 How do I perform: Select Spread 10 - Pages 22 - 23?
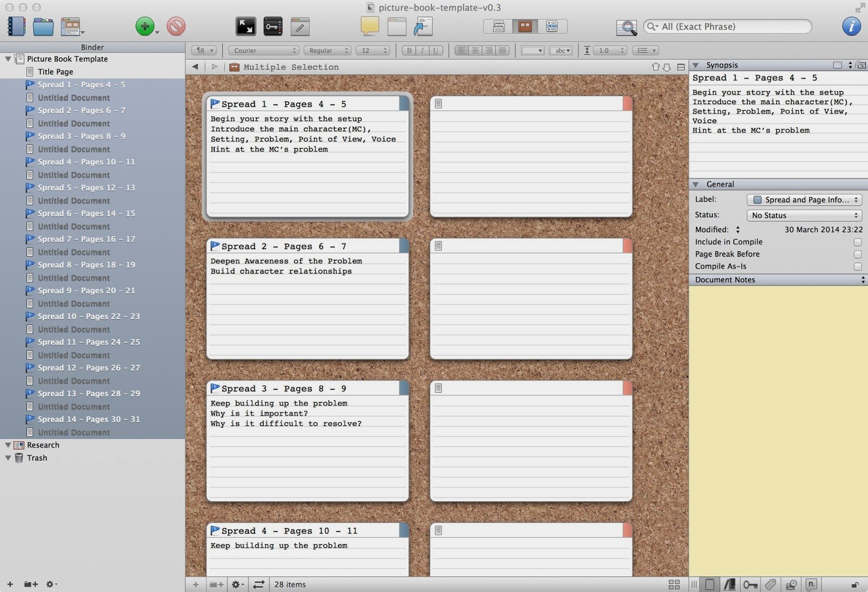click(x=89, y=316)
